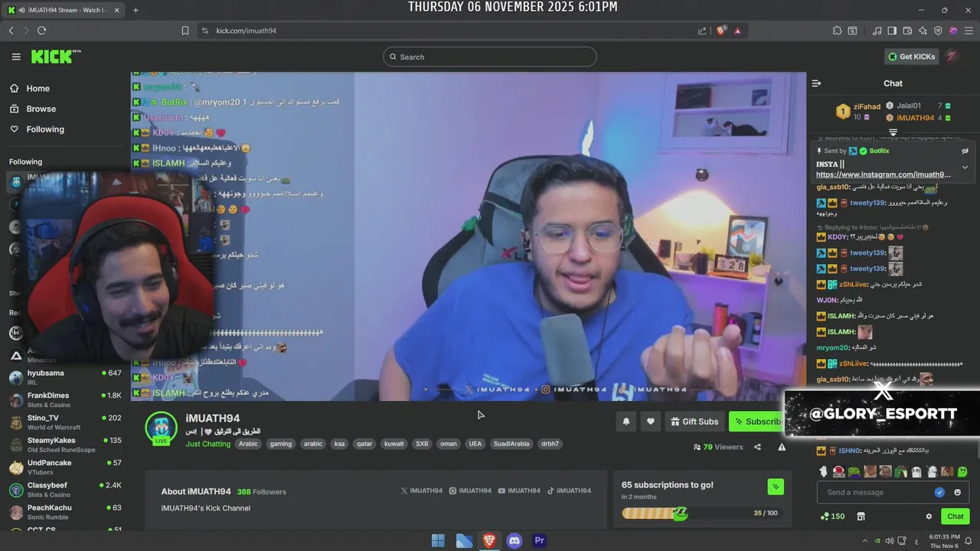This screenshot has width=980, height=551.
Task: Toggle the browser sidebar panel icon
Action: click(x=892, y=31)
